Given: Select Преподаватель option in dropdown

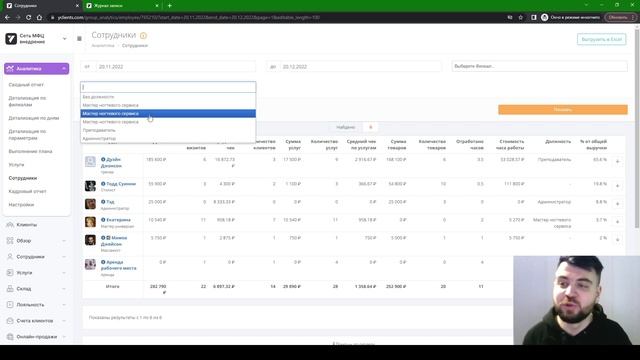Looking at the screenshot, I should (x=168, y=130).
